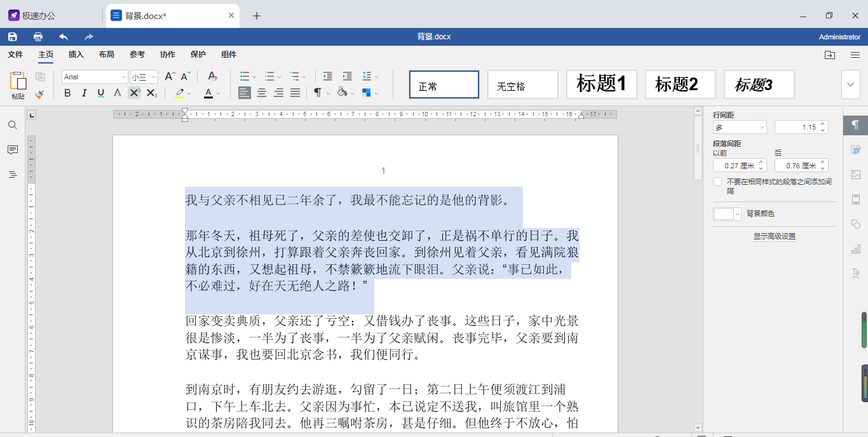The width and height of the screenshot is (868, 437).
Task: Clear formatting with the eraser A icon
Action: pyautogui.click(x=213, y=76)
